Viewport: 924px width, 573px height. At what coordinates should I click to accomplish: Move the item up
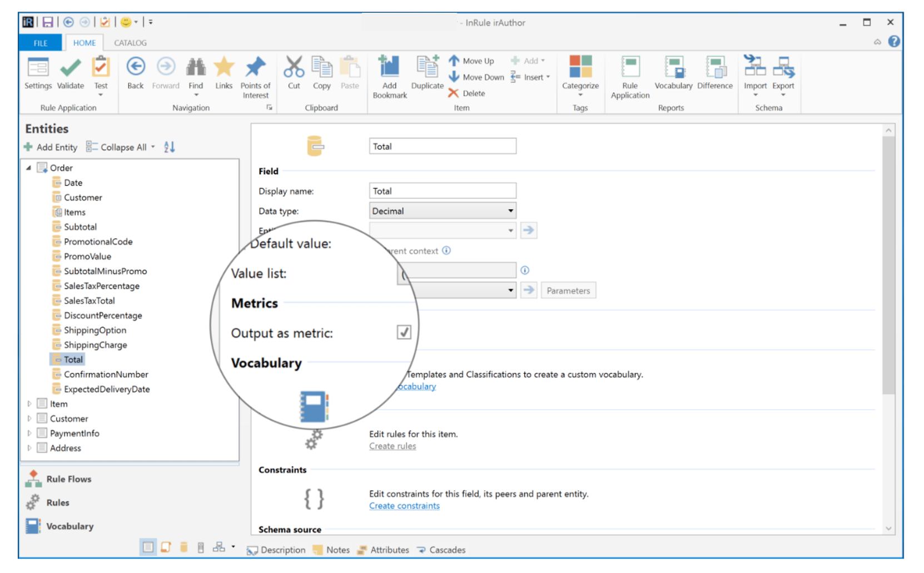(471, 61)
